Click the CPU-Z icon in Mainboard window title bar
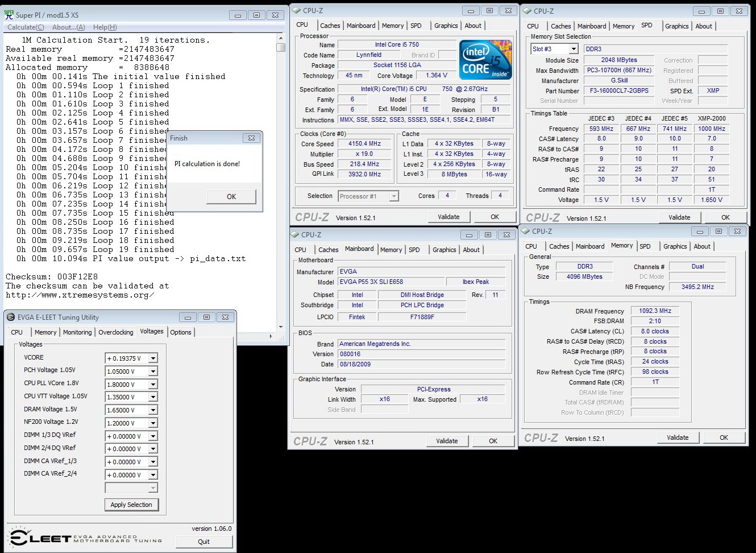The height and width of the screenshot is (553, 756). point(294,234)
